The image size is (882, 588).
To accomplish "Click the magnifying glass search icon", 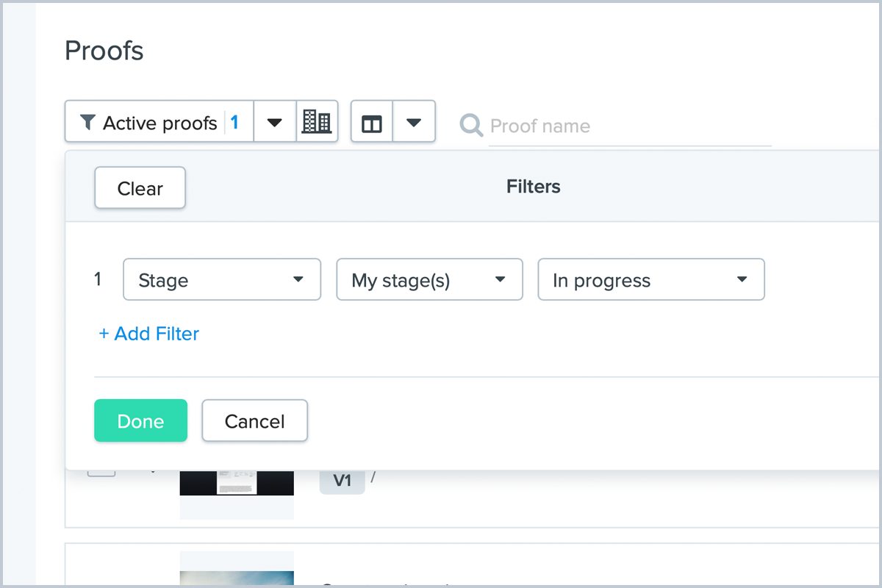I will pos(470,126).
